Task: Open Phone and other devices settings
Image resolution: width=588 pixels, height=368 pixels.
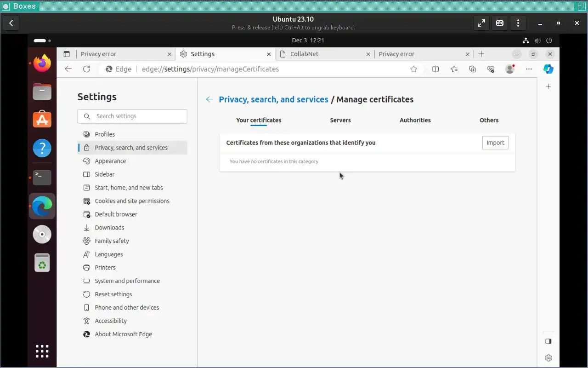Action: click(132, 308)
